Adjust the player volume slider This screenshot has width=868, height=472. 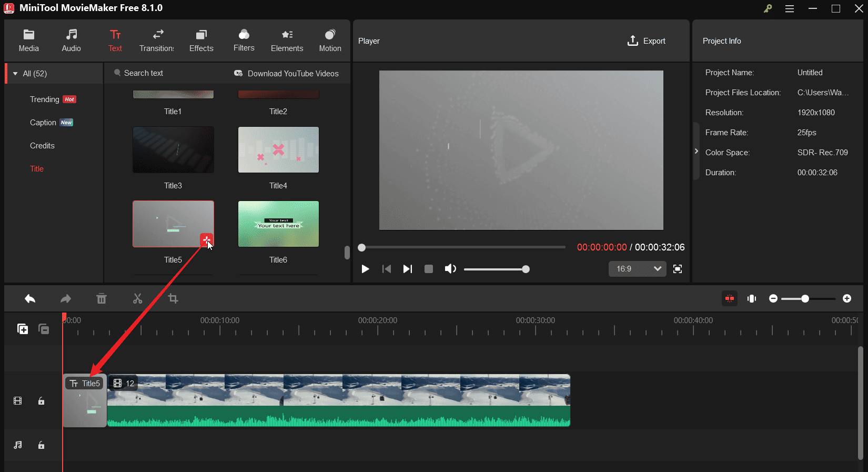tap(497, 269)
